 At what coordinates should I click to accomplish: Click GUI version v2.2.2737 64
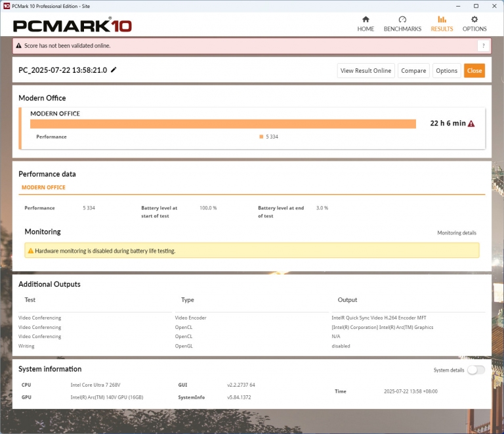241,385
